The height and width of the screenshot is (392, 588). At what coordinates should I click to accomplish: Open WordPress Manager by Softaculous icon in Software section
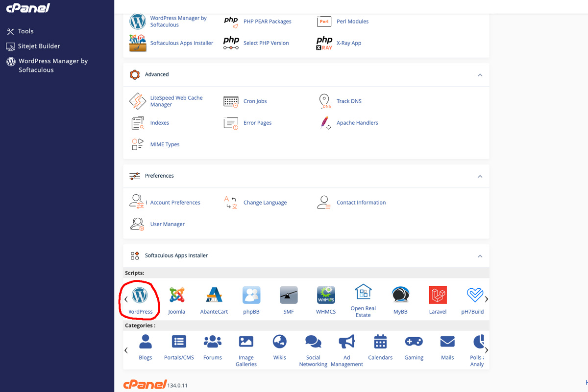point(138,21)
